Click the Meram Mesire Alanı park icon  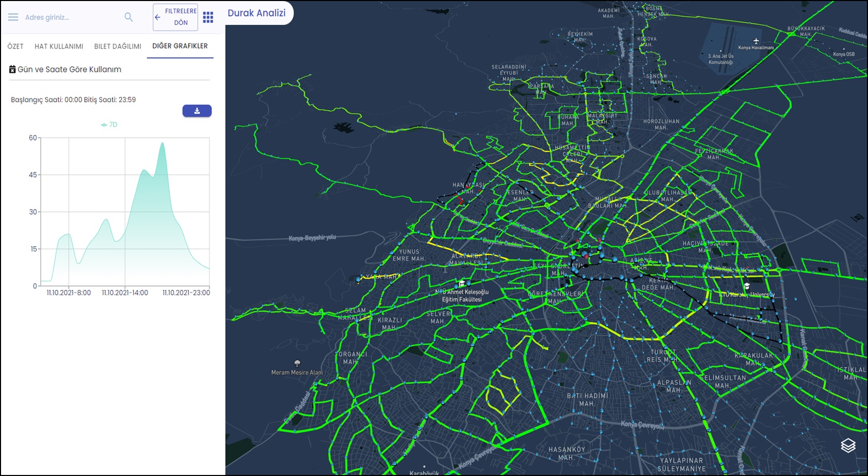[297, 363]
